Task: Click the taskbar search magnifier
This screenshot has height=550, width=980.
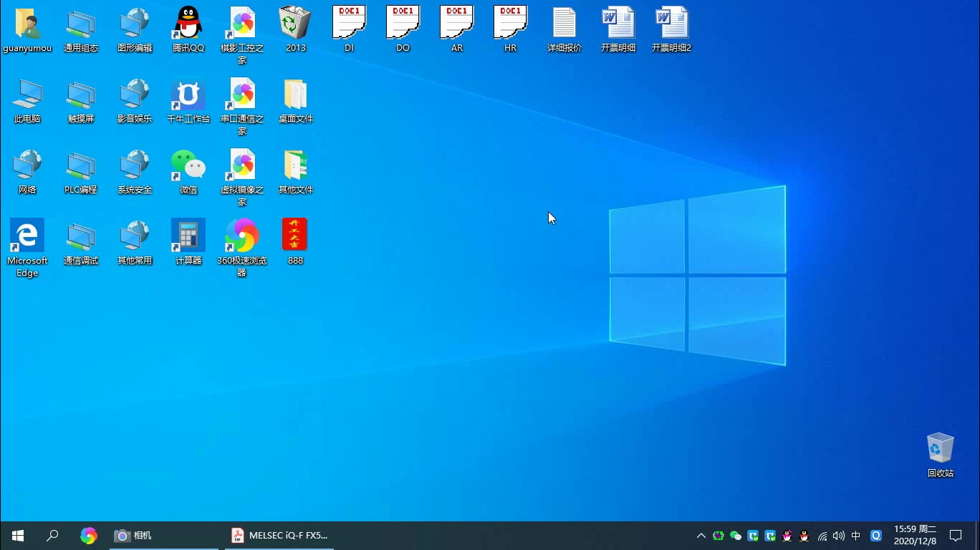Action: point(52,536)
